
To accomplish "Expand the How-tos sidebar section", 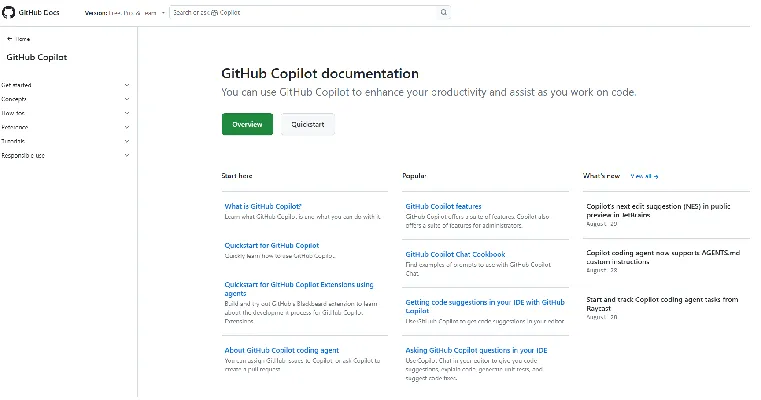I will 66,113.
